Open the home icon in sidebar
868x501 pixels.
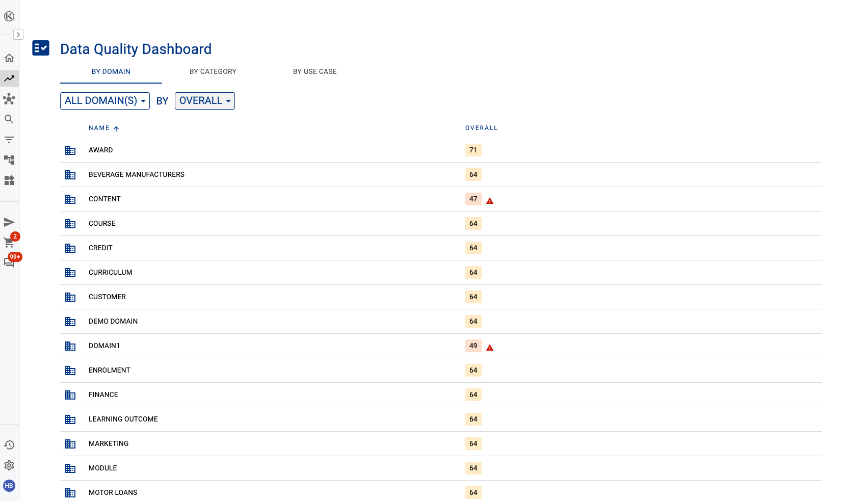[9, 58]
